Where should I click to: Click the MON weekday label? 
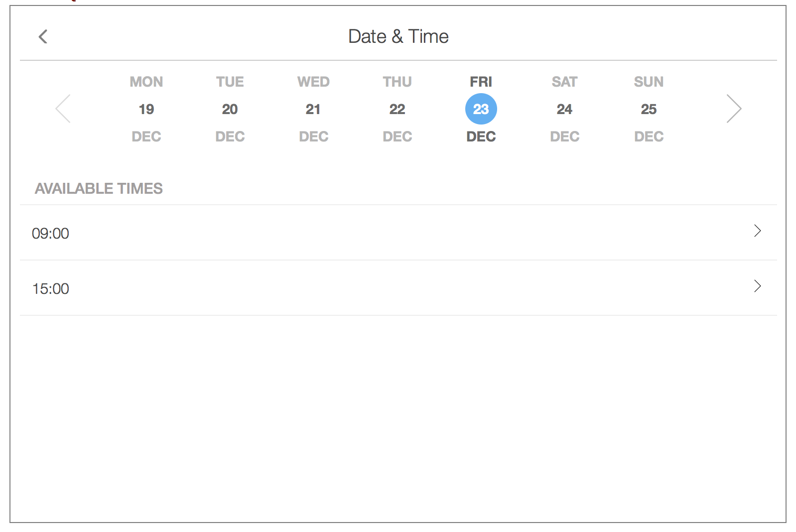tap(146, 82)
